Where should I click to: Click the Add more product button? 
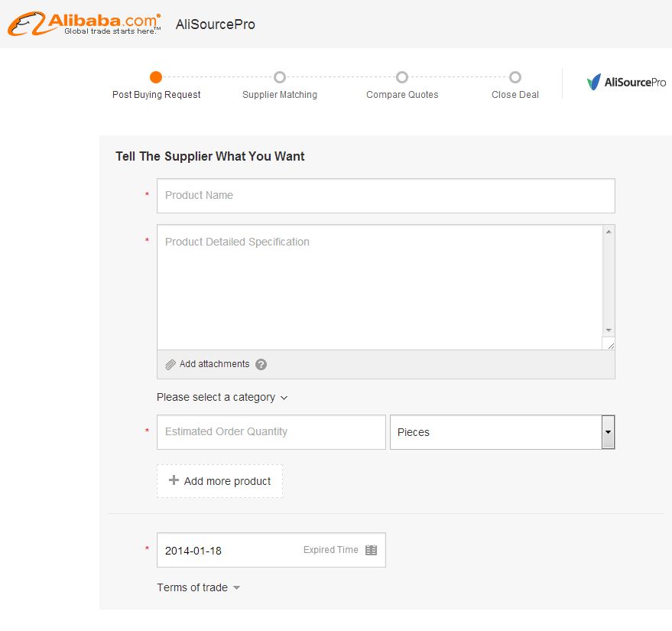219,481
